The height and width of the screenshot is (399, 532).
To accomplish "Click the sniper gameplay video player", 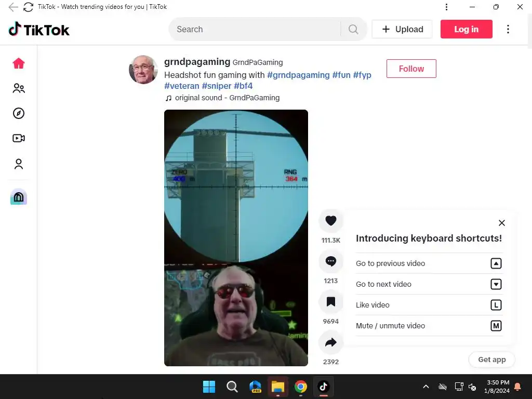I will pos(236,238).
